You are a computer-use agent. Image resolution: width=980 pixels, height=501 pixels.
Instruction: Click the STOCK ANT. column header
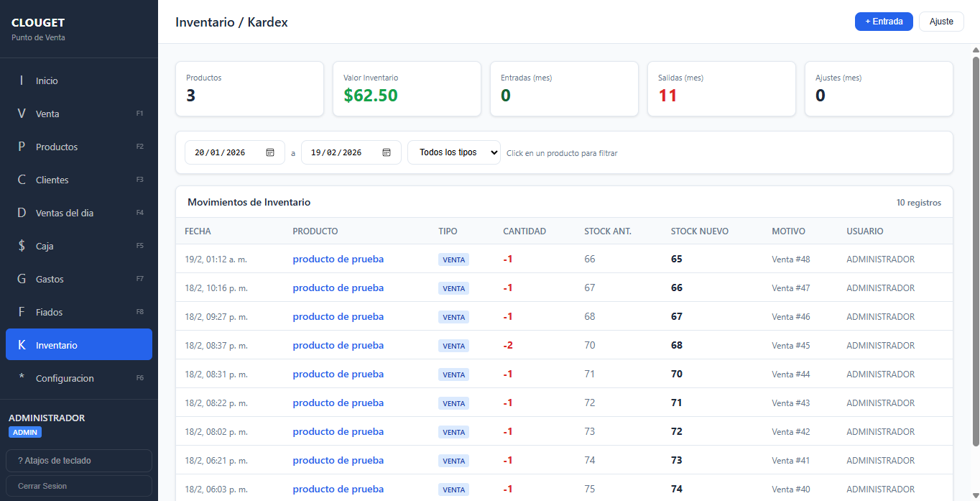coord(608,231)
